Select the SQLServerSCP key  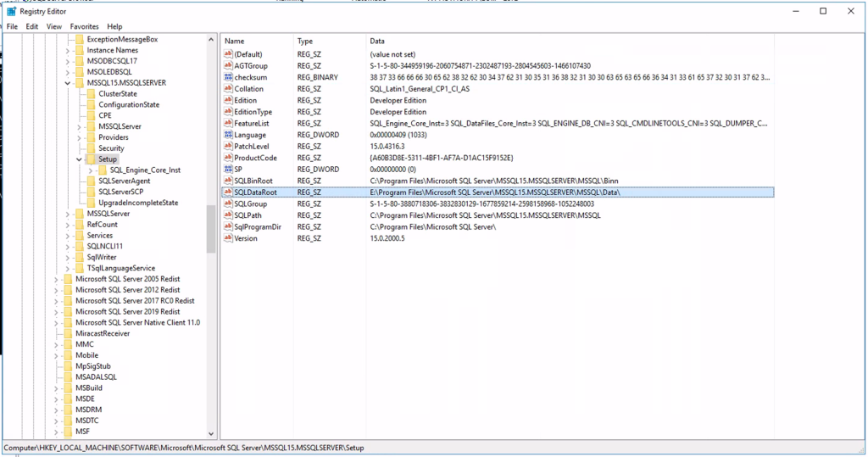tap(120, 192)
